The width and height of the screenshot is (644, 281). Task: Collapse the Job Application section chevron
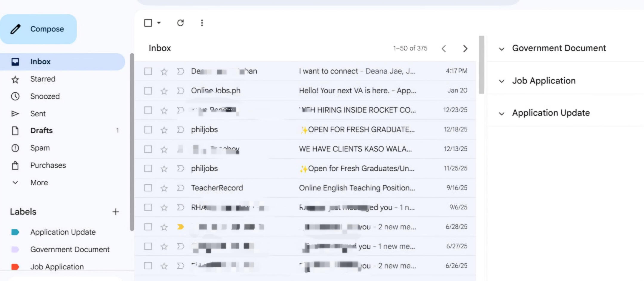pyautogui.click(x=502, y=81)
